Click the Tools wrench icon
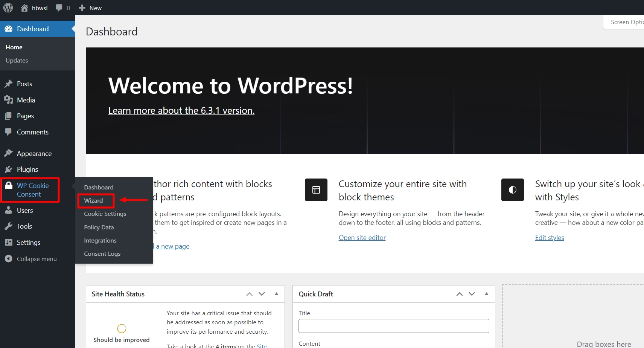This screenshot has width=644, height=348. (9, 226)
